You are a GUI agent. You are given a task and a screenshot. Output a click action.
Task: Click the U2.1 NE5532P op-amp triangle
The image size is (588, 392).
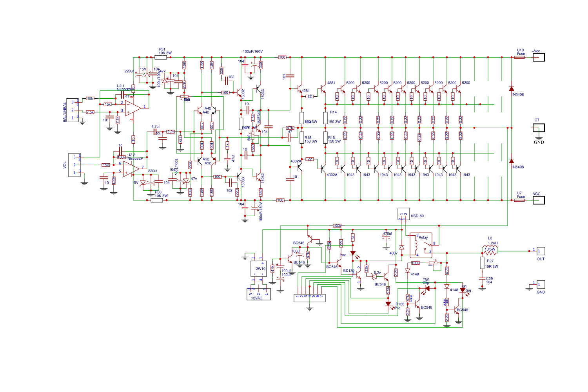pos(133,108)
